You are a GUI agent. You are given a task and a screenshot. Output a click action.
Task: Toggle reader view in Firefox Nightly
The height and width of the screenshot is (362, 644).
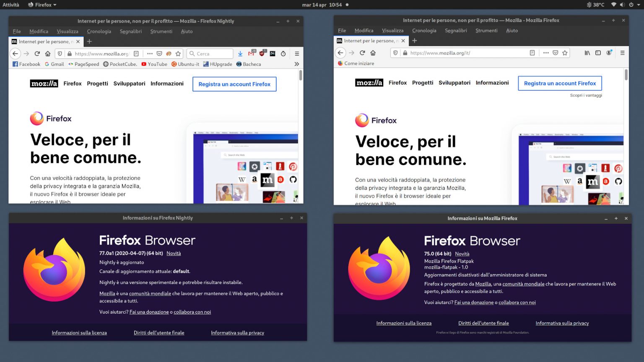pos(136,54)
